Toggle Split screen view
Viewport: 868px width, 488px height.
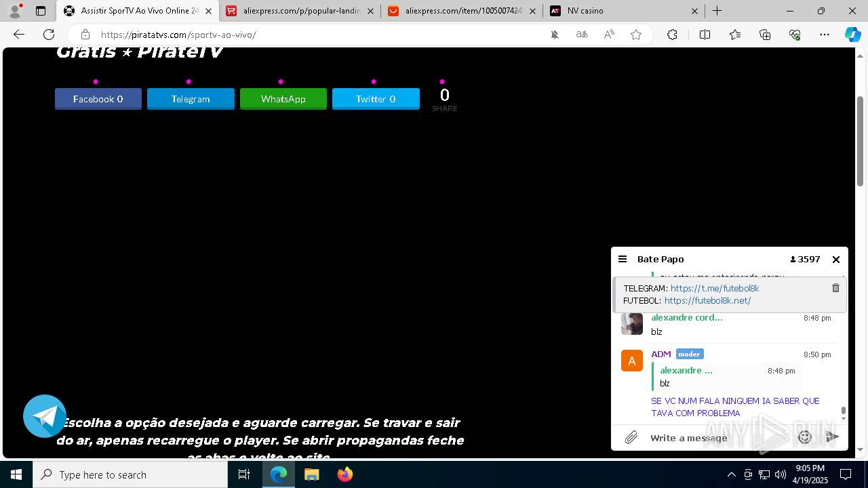pos(705,35)
